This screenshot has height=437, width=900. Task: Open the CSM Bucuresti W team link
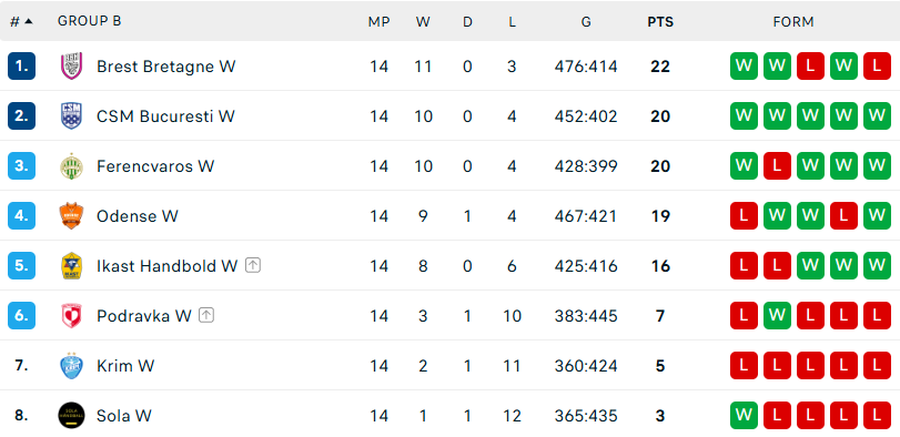click(x=166, y=116)
